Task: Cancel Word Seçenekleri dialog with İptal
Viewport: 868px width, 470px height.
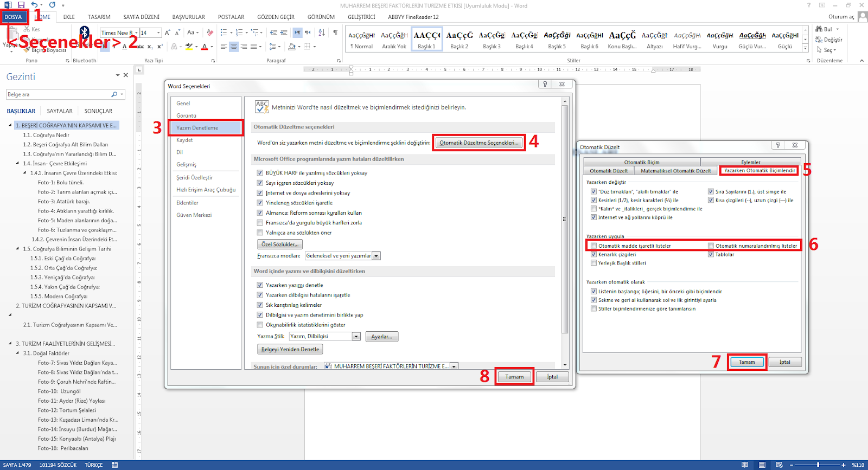Action: (552, 377)
